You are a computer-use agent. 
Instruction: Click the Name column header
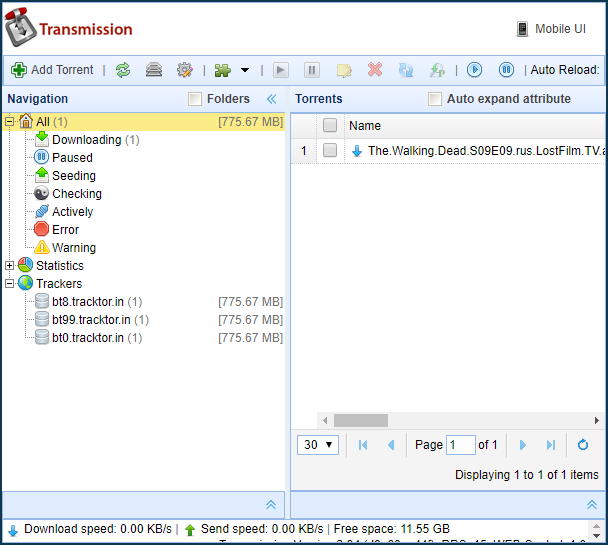(x=365, y=126)
